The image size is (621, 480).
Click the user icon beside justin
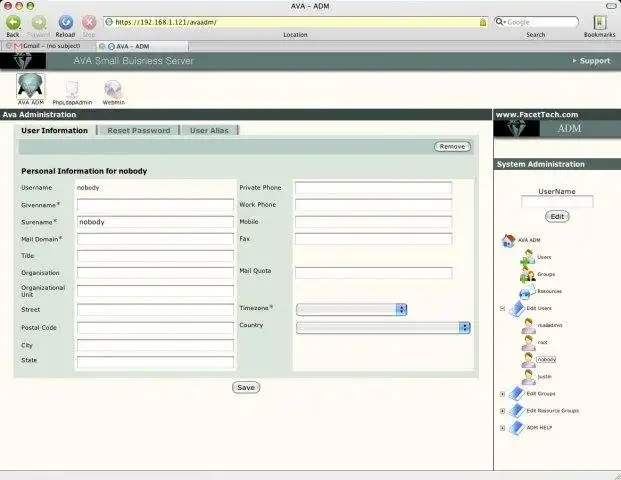(x=528, y=377)
